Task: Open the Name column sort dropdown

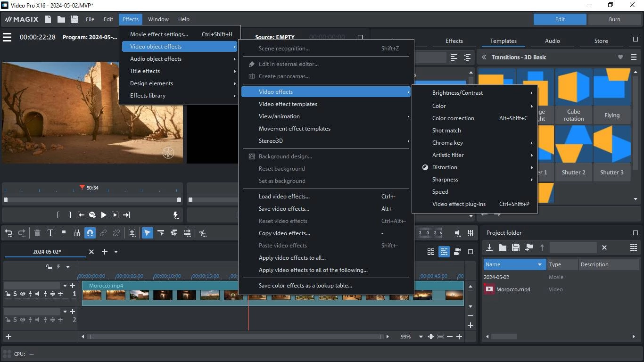Action: point(540,264)
